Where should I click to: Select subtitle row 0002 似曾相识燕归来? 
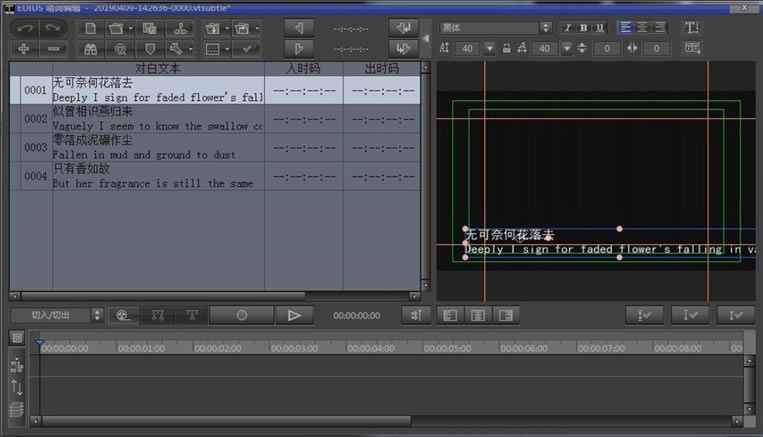coord(215,119)
